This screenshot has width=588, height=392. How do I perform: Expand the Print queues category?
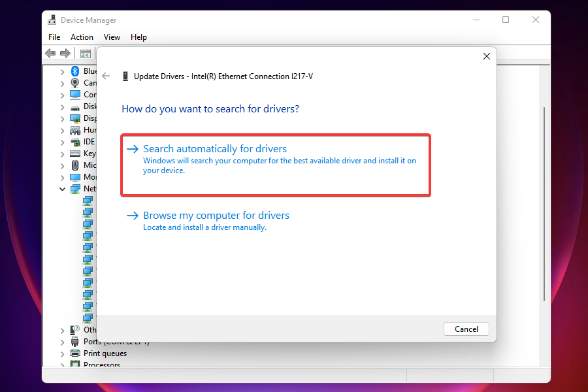(x=62, y=353)
